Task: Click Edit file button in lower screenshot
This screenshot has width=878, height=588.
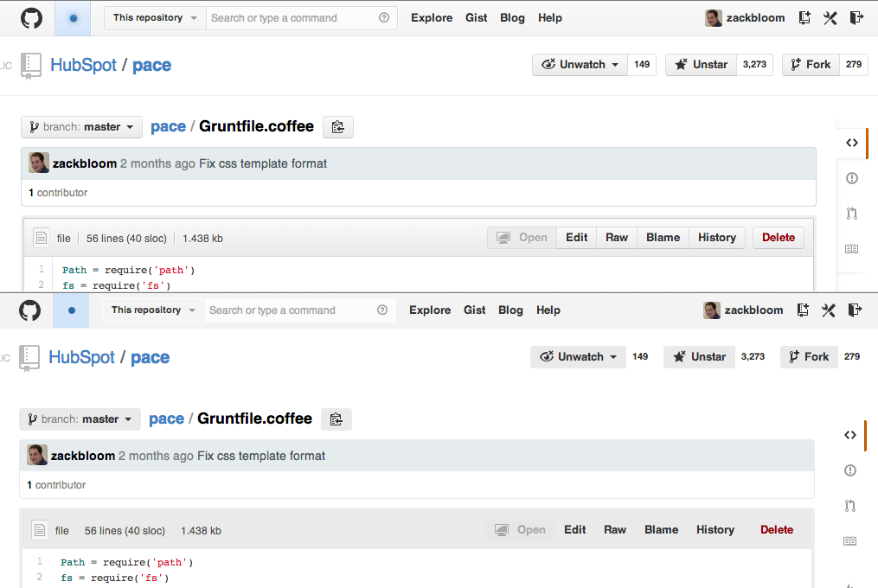Action: (x=574, y=530)
